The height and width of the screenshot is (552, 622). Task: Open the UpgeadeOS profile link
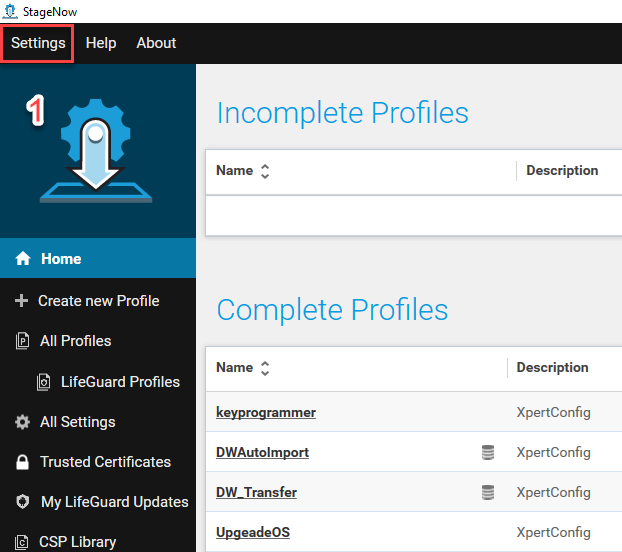click(252, 532)
